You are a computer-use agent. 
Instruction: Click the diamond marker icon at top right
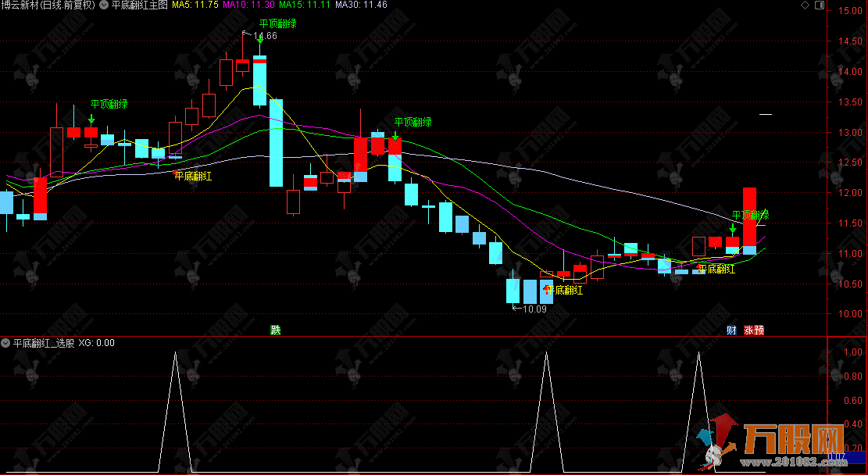pyautogui.click(x=805, y=5)
